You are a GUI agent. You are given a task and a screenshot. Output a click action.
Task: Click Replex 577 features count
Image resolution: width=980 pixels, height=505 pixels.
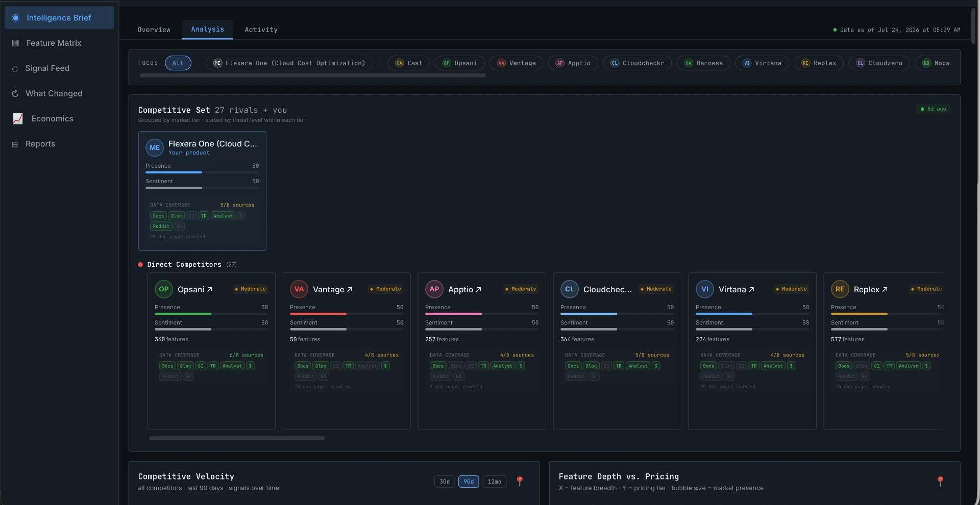848,340
